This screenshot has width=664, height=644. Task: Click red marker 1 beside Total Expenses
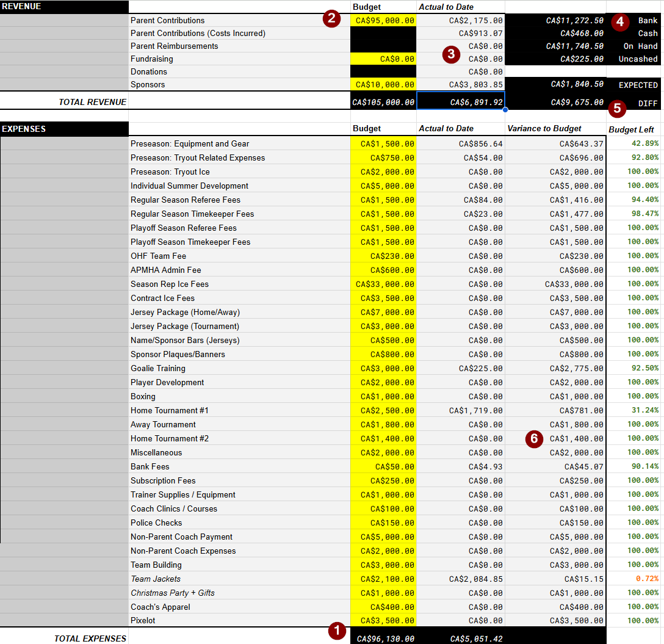(337, 631)
